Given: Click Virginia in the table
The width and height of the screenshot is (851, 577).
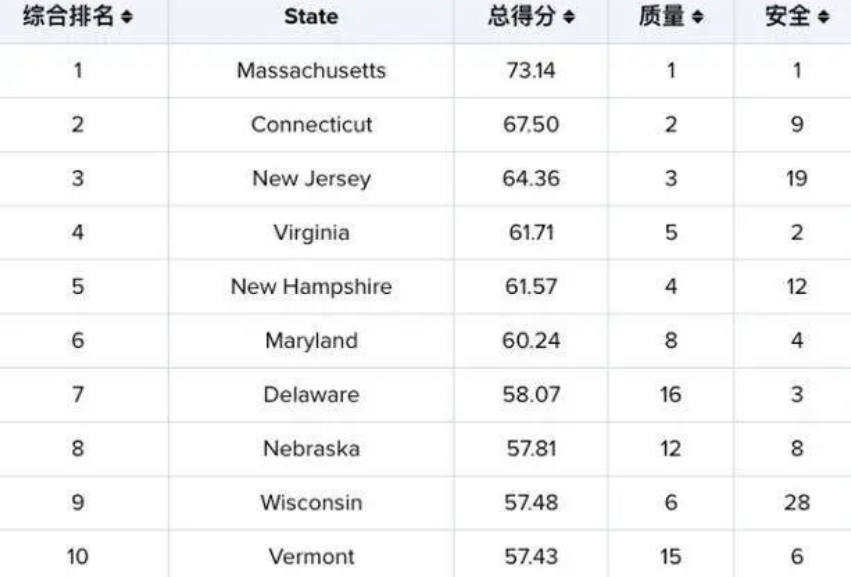Looking at the screenshot, I should (311, 233).
